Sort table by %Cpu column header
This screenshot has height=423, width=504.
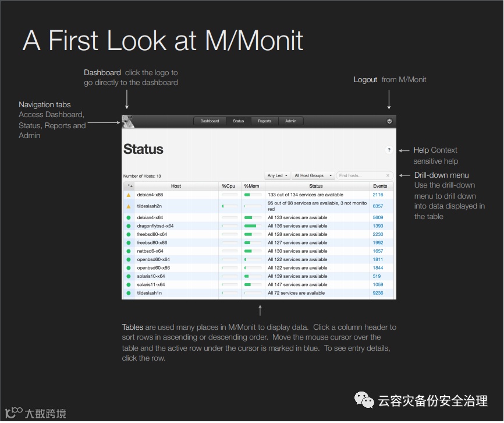tap(229, 186)
